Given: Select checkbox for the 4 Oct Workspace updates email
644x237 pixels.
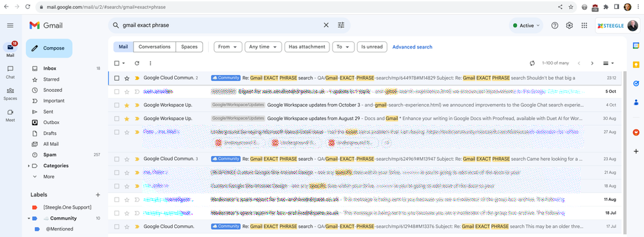Looking at the screenshot, I should 117,105.
